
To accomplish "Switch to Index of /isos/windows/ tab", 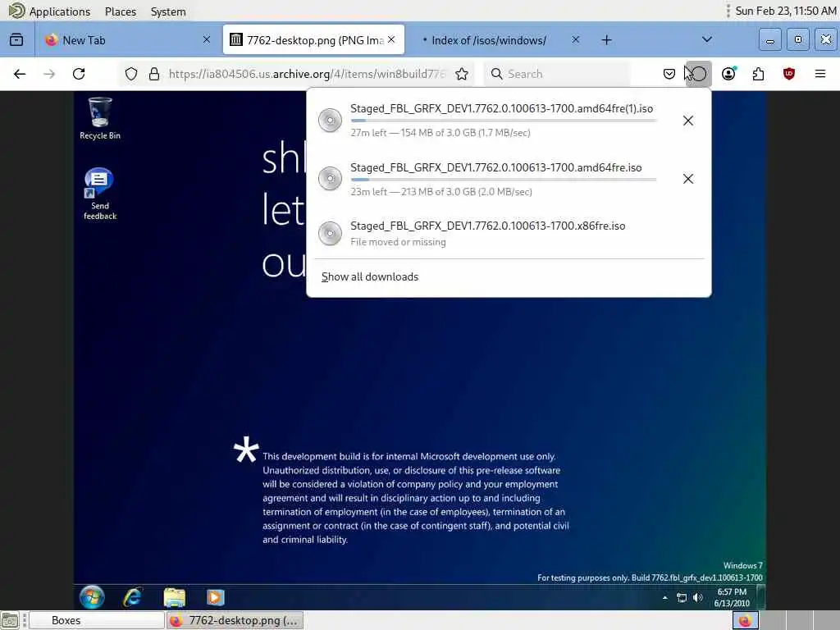I will click(489, 40).
